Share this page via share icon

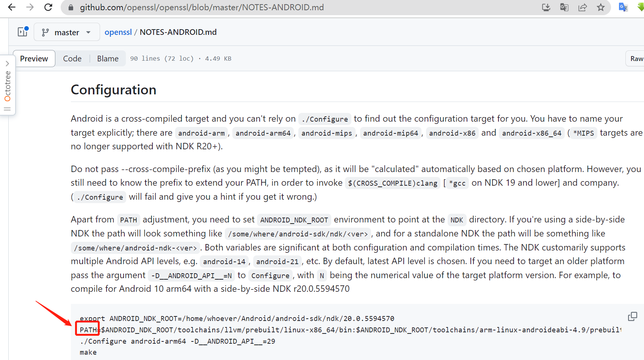(583, 7)
